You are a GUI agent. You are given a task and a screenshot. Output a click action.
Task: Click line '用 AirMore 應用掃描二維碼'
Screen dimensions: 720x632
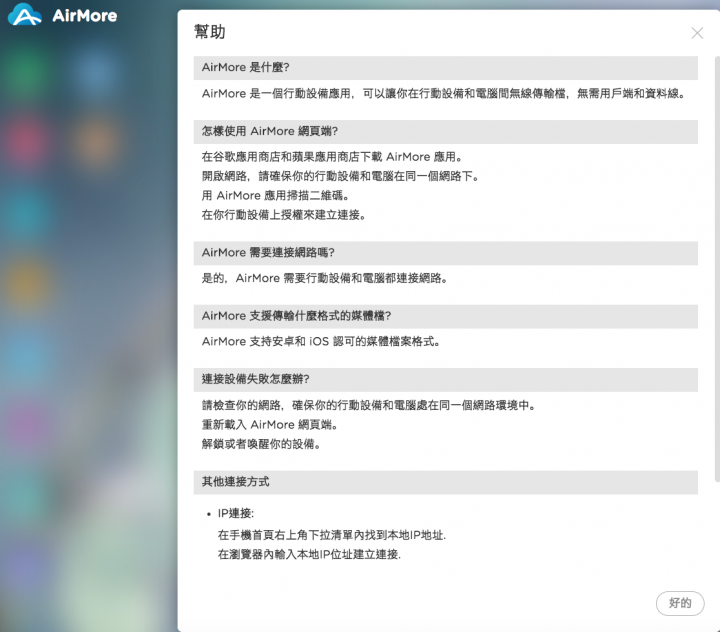click(276, 196)
